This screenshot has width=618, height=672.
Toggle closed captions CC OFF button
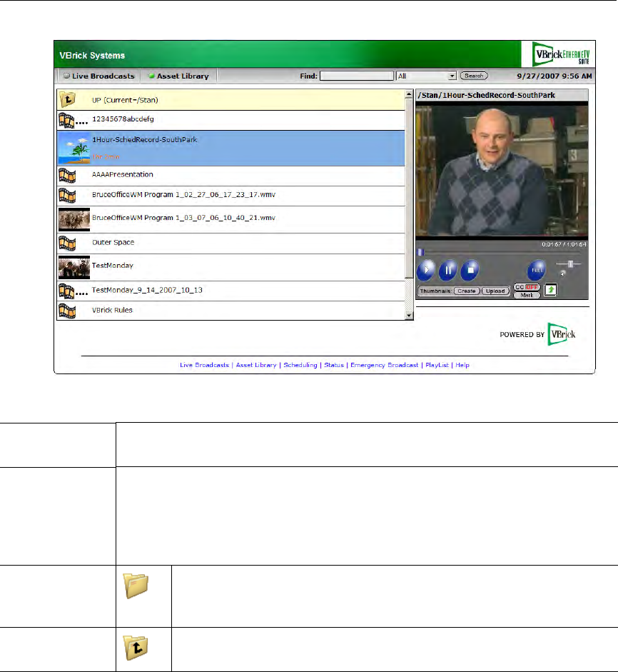(527, 287)
